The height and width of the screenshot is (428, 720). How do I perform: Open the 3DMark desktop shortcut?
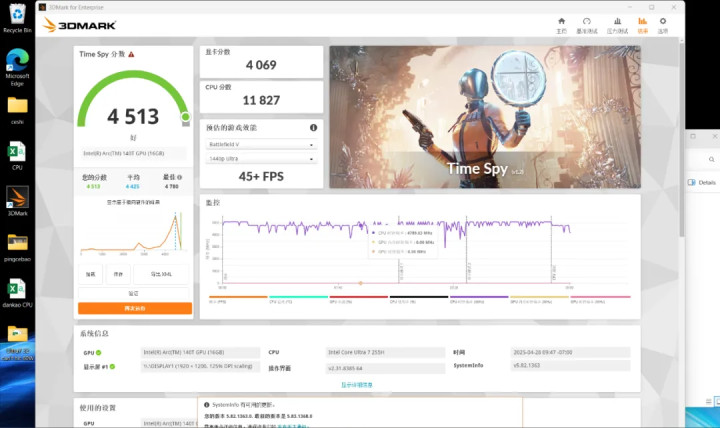point(17,199)
